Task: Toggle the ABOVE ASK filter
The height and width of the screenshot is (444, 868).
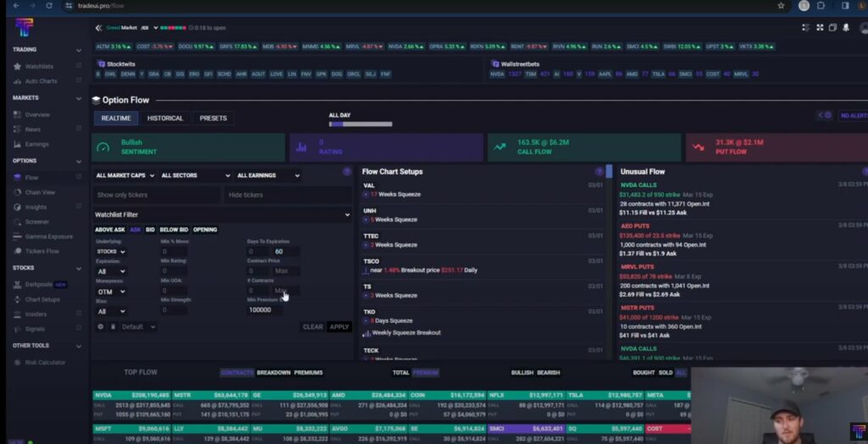Action: pyautogui.click(x=109, y=230)
